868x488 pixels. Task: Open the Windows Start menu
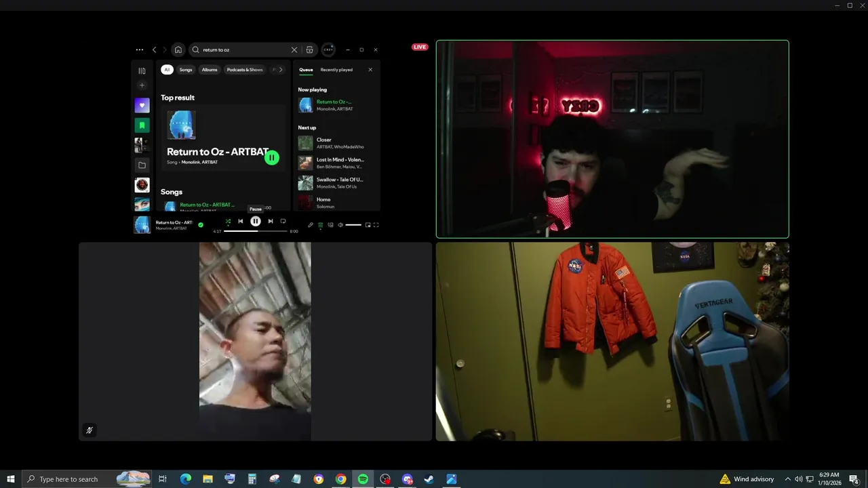pos(11,479)
